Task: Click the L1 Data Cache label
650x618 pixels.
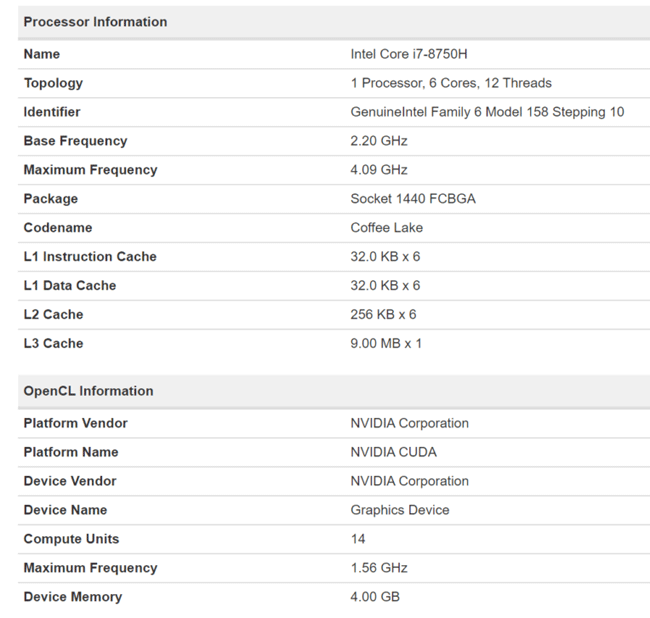Action: click(70, 286)
